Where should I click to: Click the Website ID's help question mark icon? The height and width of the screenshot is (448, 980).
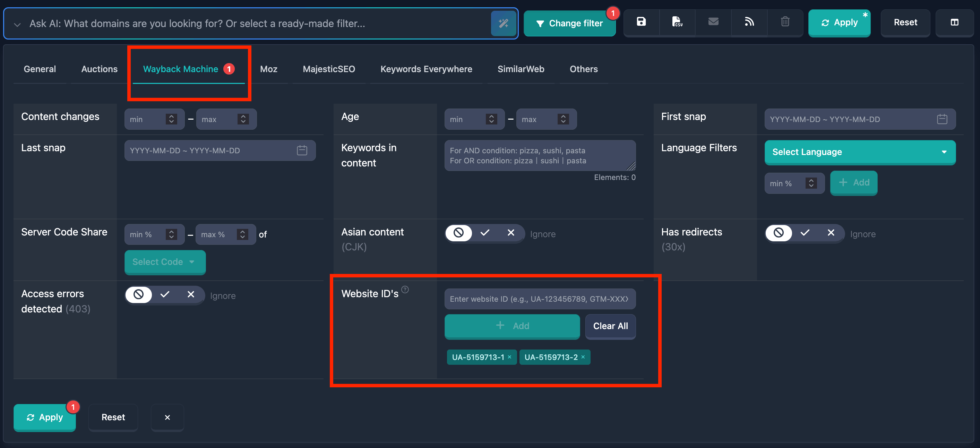(405, 290)
